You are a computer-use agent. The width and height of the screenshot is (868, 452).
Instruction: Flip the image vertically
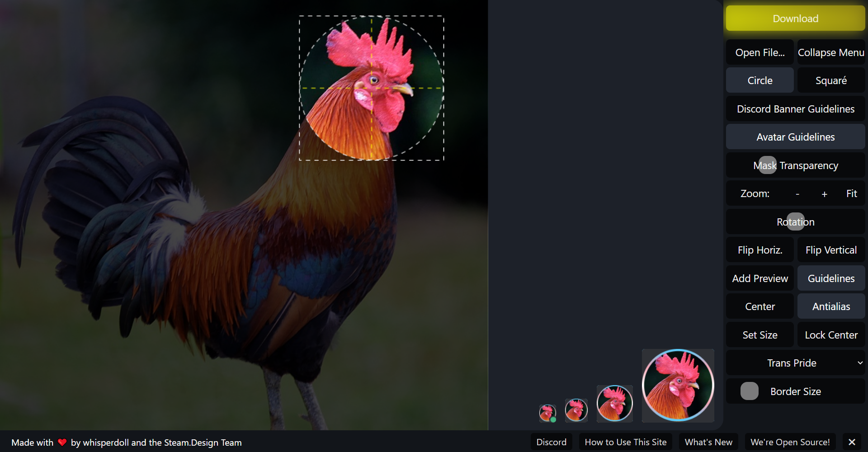coord(831,250)
